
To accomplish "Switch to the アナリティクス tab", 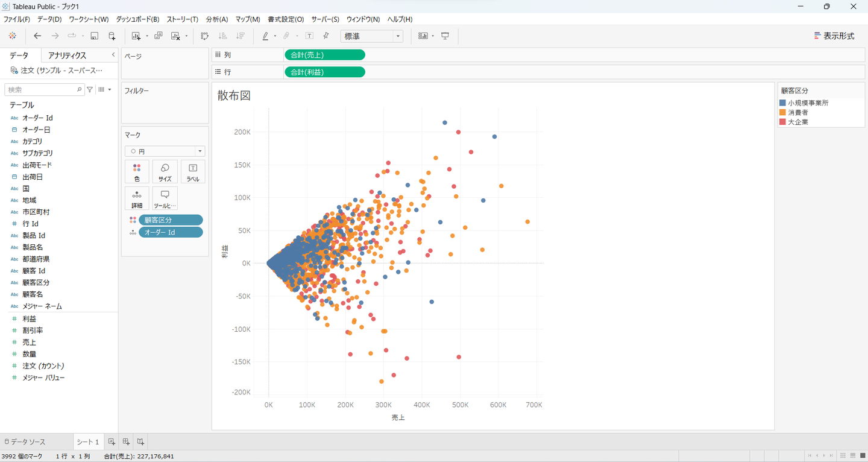I will click(x=67, y=55).
